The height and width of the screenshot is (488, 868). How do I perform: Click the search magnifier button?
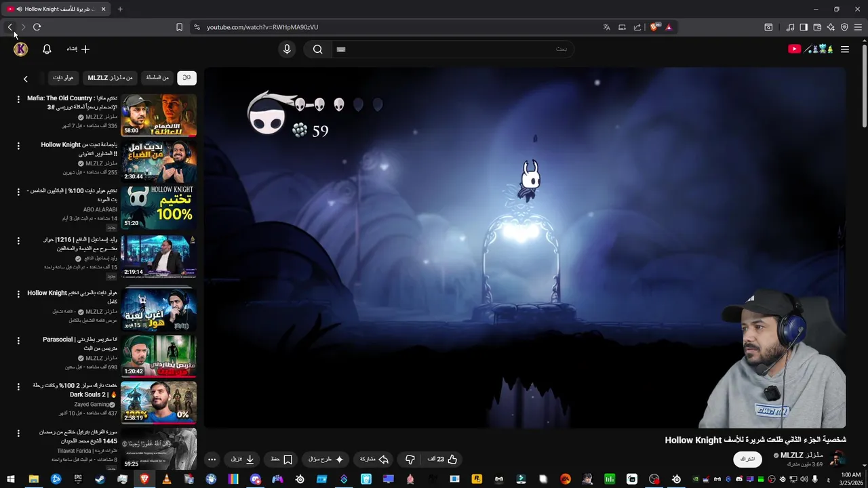pyautogui.click(x=317, y=49)
